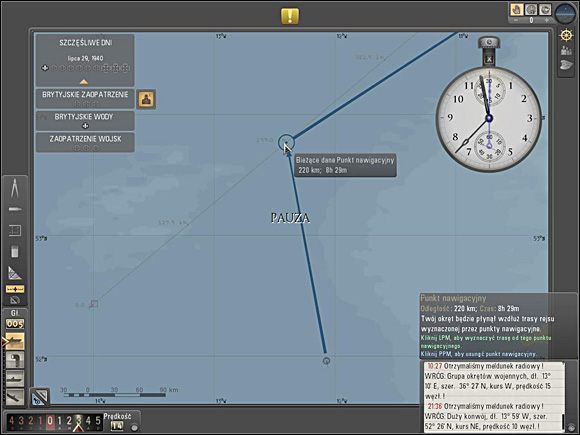Increase time compression with plus button
The height and width of the screenshot is (435, 580).
(x=547, y=20)
